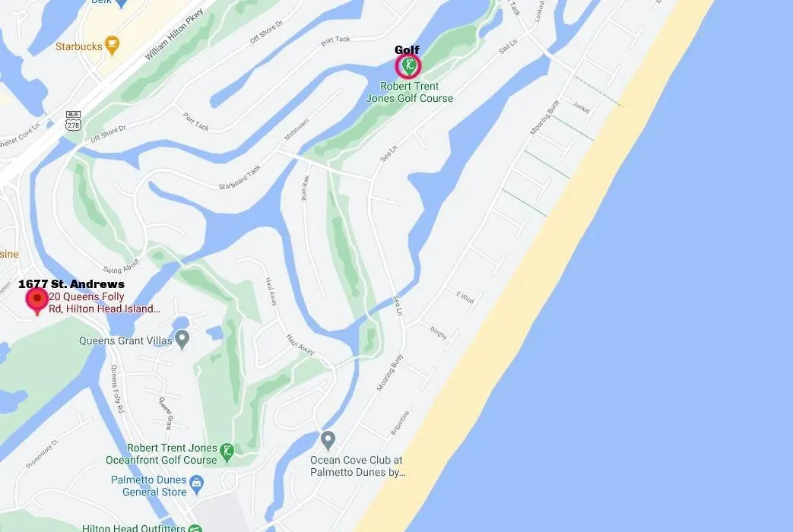
Task: Click the Palmetto Dunes General Store label
Action: (149, 486)
